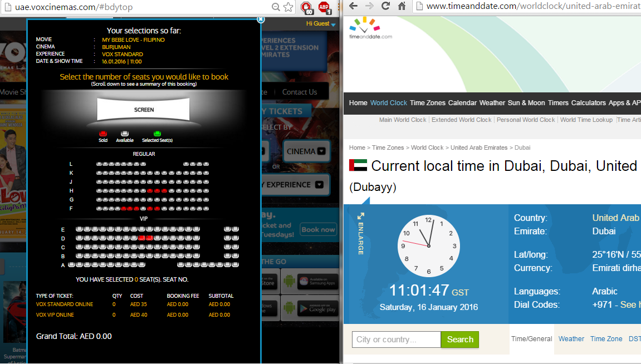This screenshot has width=641, height=364.
Task: Click the See dial codes link
Action: (629, 305)
